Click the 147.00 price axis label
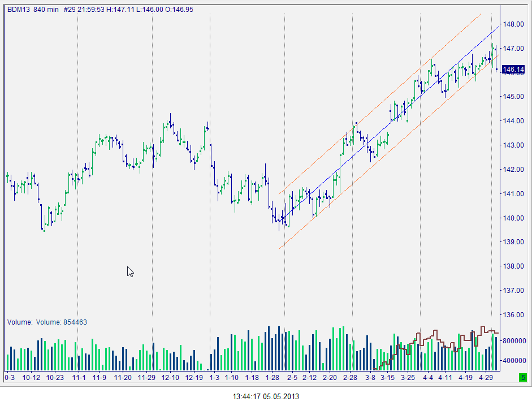This screenshot has width=532, height=406. tap(513, 49)
